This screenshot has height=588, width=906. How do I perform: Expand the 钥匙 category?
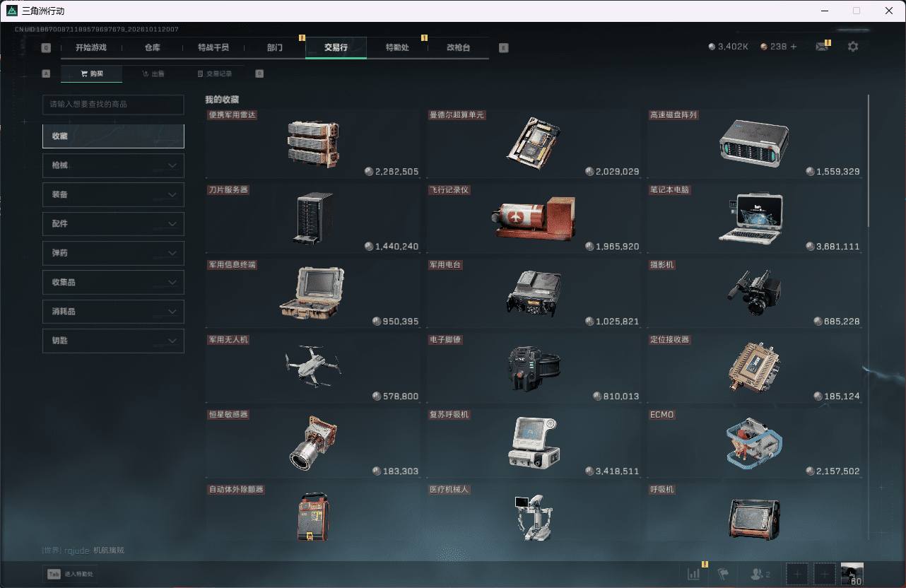(113, 341)
